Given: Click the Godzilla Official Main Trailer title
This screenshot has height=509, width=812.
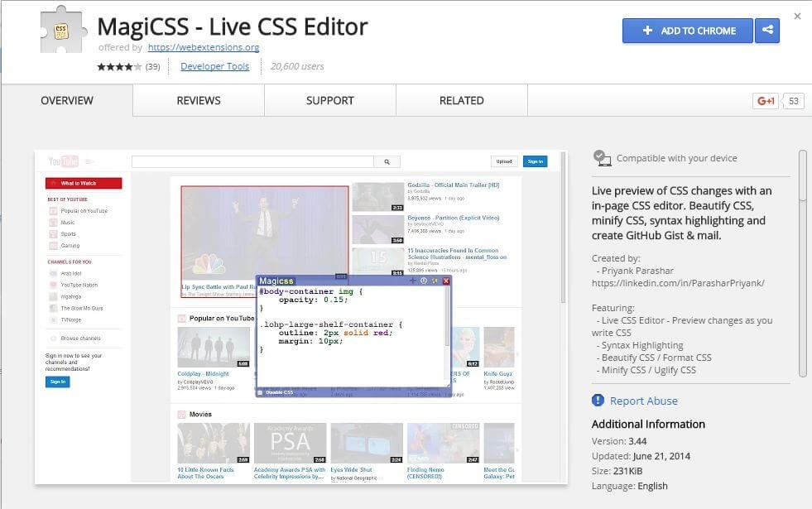Looking at the screenshot, I should (x=453, y=185).
